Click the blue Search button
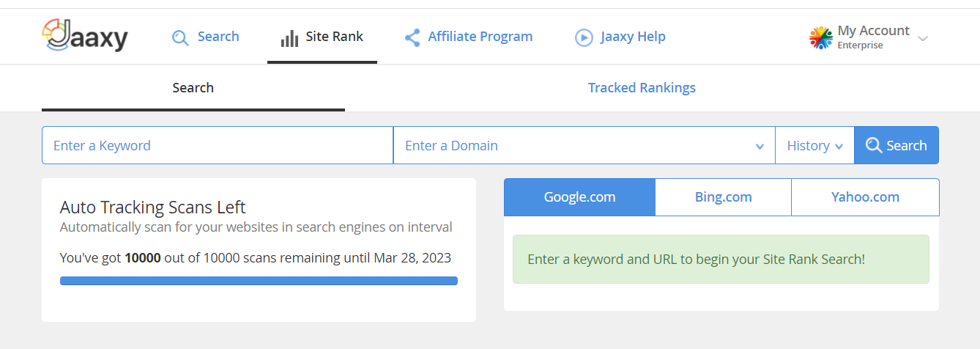 click(897, 145)
